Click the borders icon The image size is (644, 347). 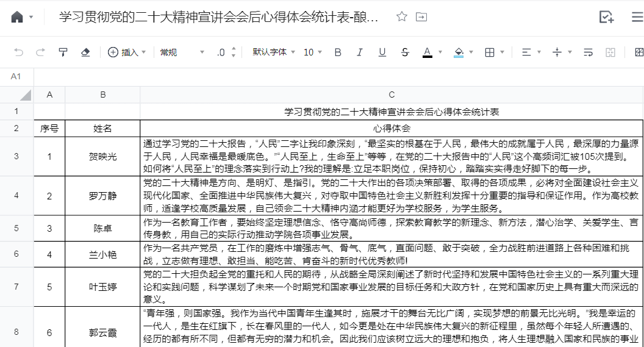490,52
